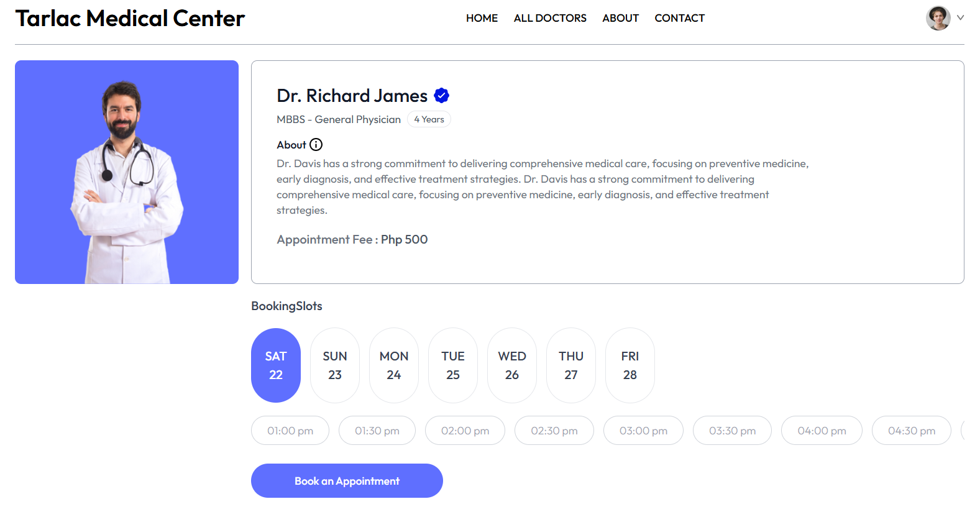Image resolution: width=980 pixels, height=522 pixels.
Task: Navigate to the Contact page
Action: tap(679, 18)
